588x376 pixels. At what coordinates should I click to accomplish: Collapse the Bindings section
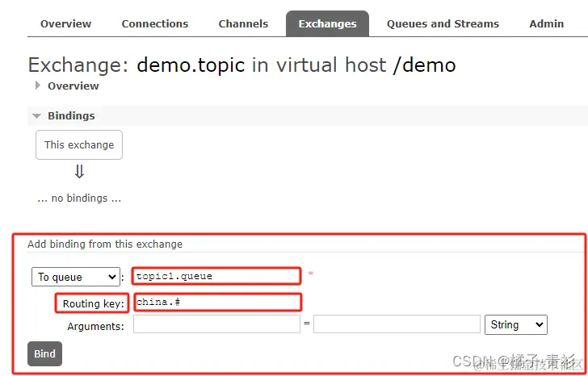(64, 115)
